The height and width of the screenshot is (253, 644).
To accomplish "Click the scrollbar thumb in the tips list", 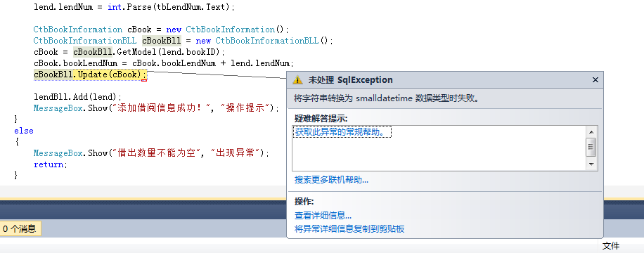I will pos(591,147).
